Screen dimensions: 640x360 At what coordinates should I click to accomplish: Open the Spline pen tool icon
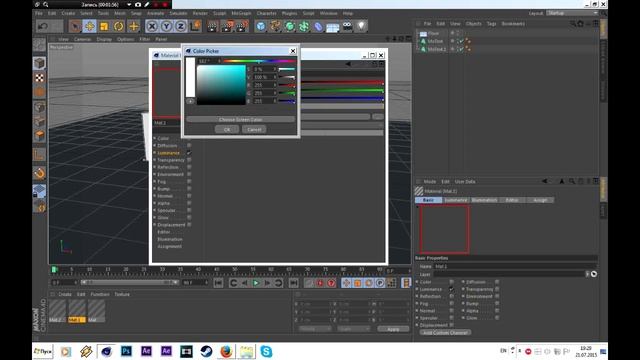tap(275, 27)
